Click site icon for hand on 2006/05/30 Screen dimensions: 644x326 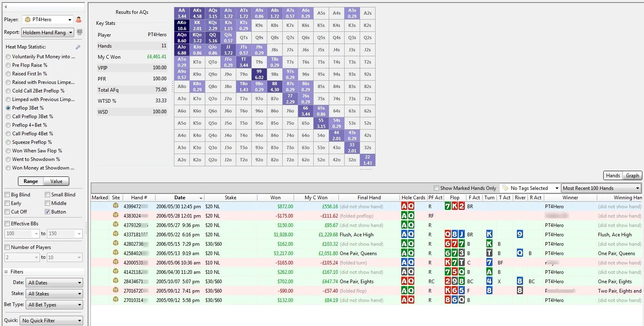pyautogui.click(x=116, y=206)
